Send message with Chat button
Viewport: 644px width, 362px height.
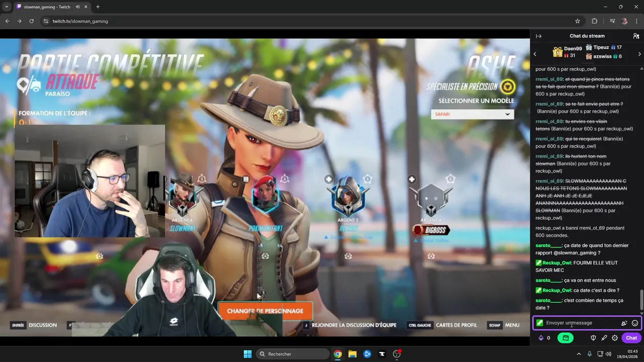(x=631, y=338)
